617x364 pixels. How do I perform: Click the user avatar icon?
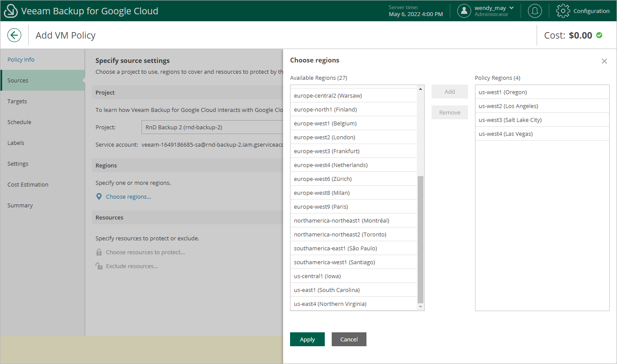click(464, 11)
